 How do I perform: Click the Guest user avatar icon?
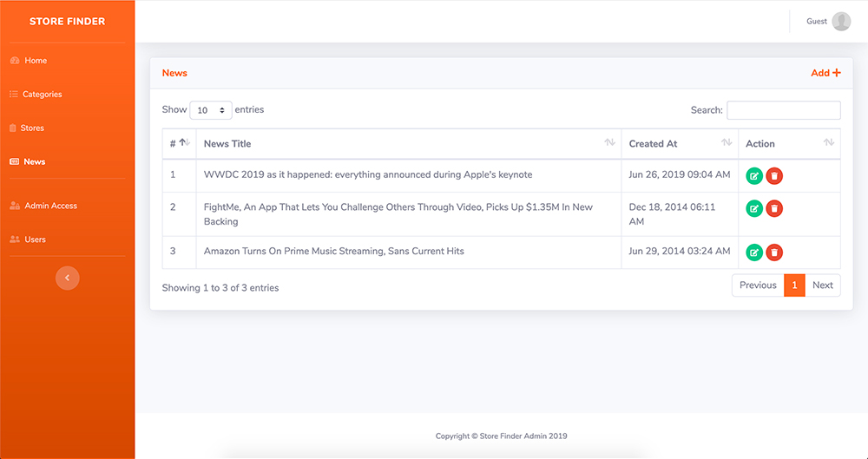click(x=841, y=22)
